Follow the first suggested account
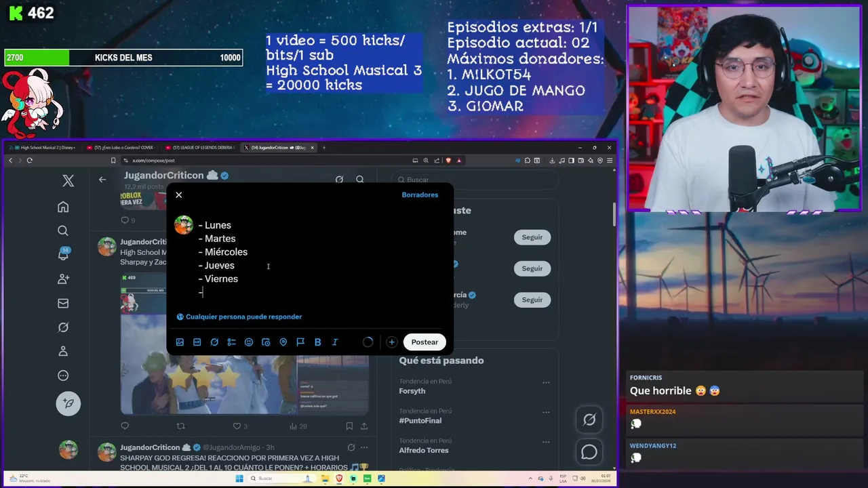868x488 pixels. coord(532,237)
